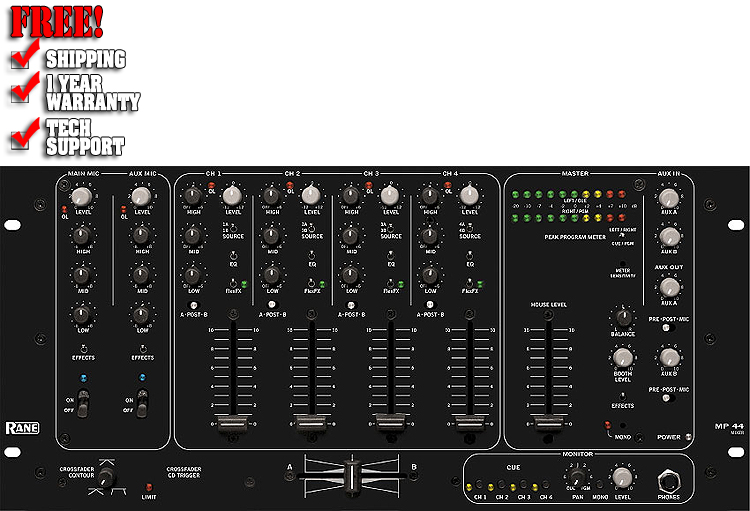Turn the Aux In AUX B knob
Image resolution: width=750 pixels, height=511 pixels.
click(x=669, y=237)
